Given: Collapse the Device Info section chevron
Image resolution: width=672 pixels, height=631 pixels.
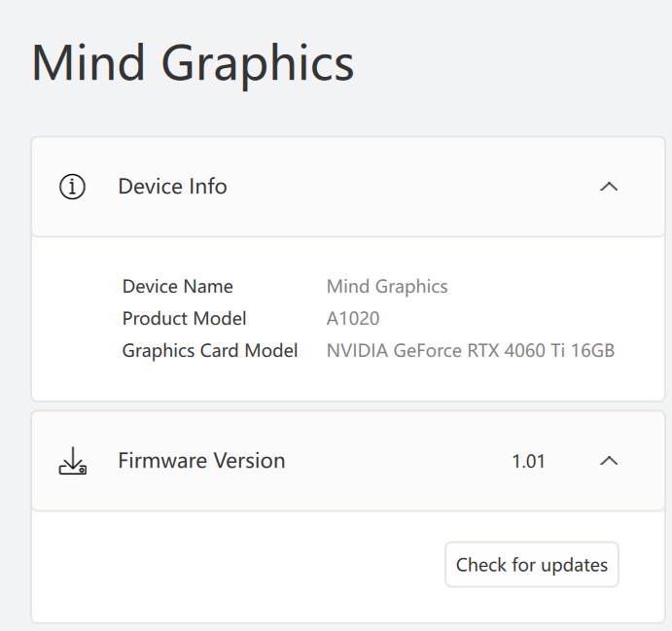Looking at the screenshot, I should tap(609, 187).
